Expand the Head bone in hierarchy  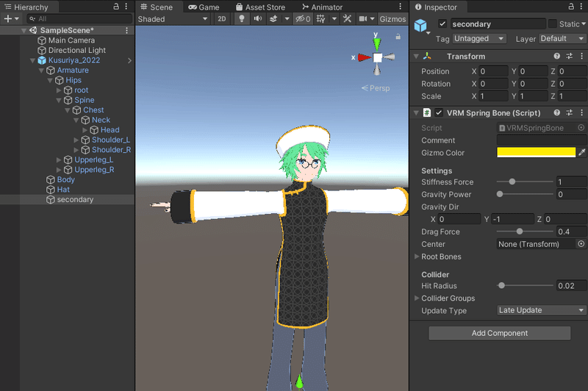coord(85,130)
